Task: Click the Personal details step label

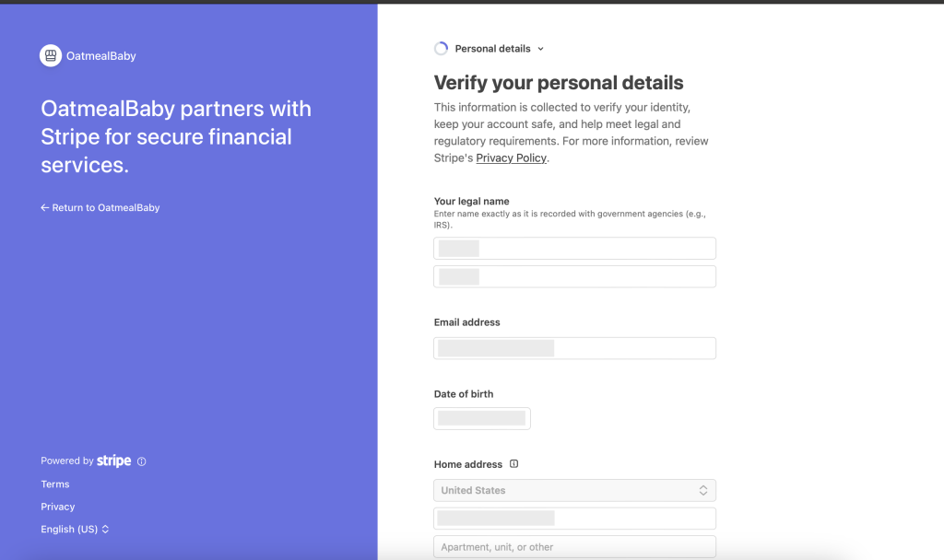Action: pos(492,49)
